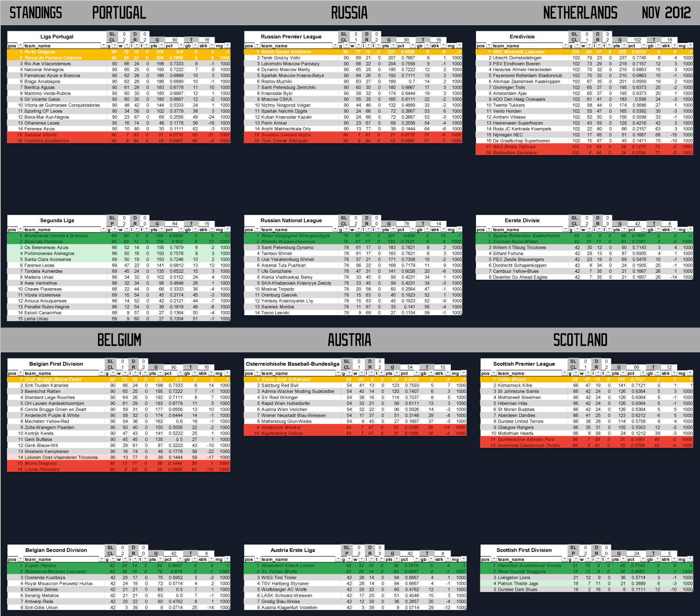Open the pos filter in Austria Erste Liga
This screenshot has height=616, width=700.
(x=256, y=559)
